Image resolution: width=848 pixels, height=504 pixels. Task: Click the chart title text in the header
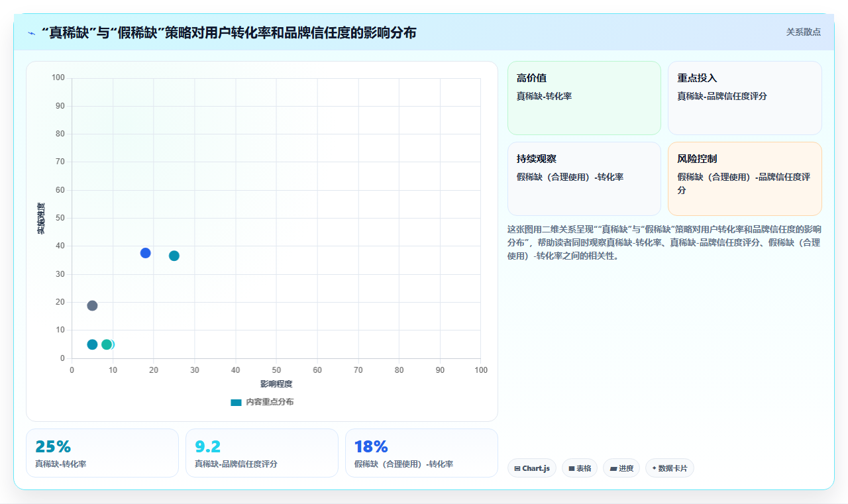[229, 32]
